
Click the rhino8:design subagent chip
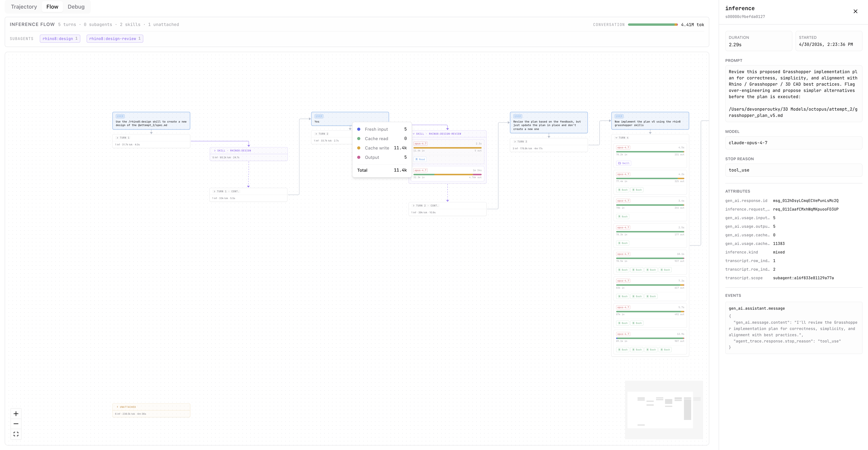coord(60,39)
